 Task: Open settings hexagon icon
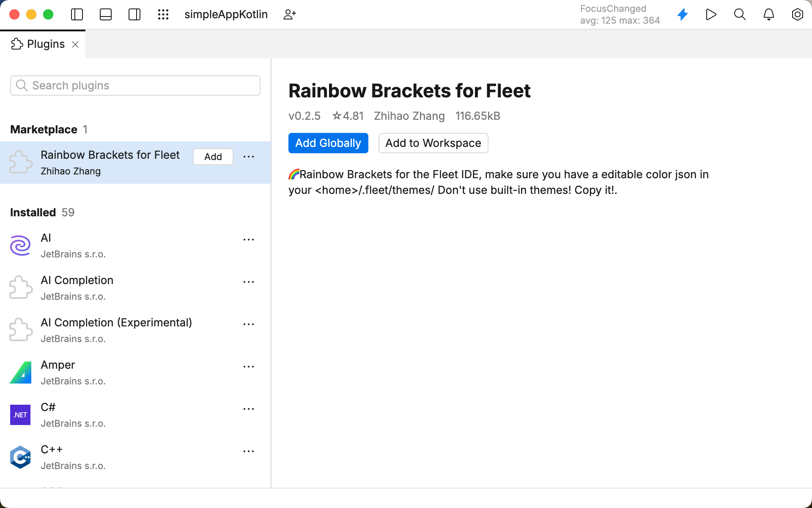(x=798, y=14)
